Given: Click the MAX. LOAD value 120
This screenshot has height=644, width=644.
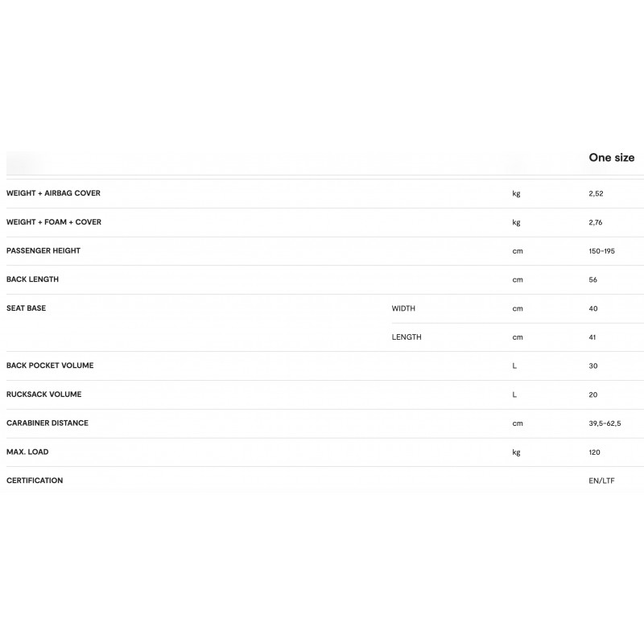Looking at the screenshot, I should click(595, 452).
